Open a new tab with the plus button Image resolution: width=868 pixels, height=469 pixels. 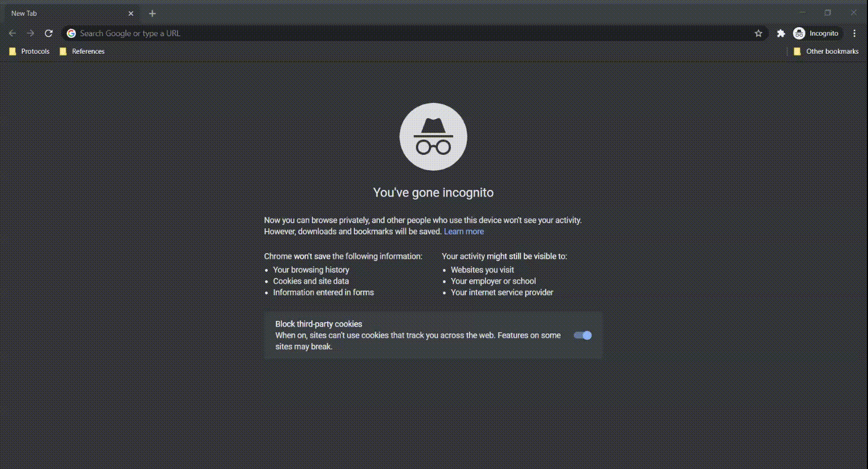point(152,13)
